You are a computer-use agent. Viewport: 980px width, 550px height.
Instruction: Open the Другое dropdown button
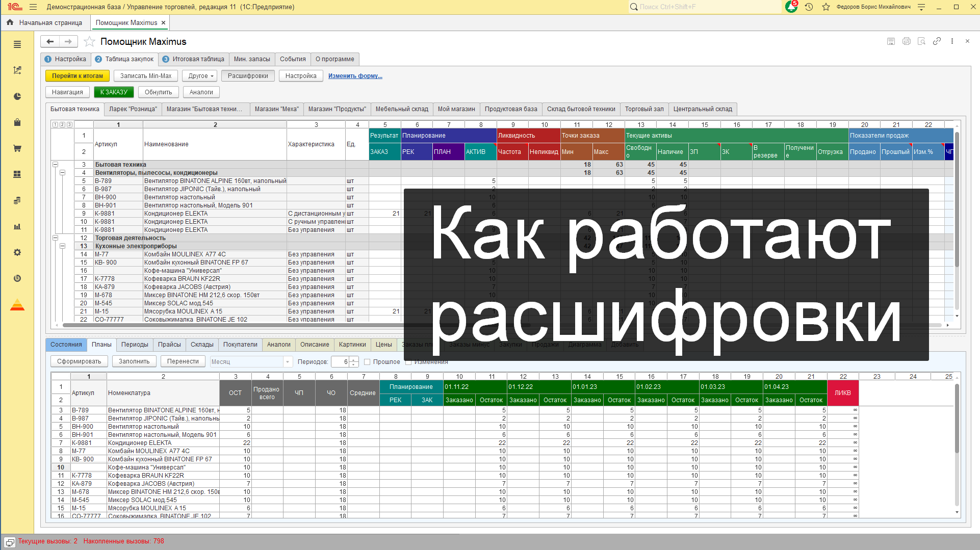[200, 76]
